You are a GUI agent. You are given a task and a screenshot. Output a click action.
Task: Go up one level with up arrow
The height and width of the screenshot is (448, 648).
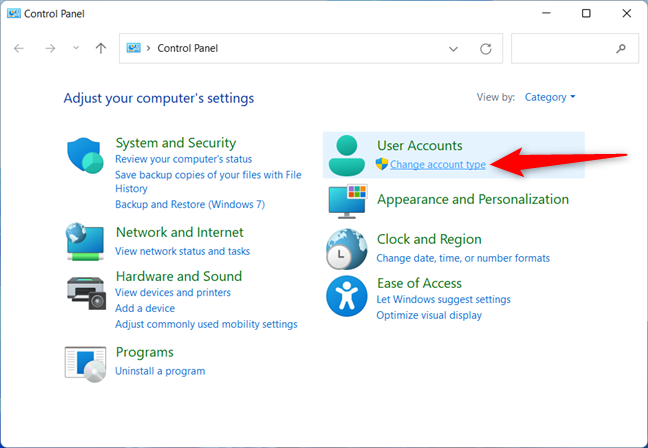click(101, 49)
